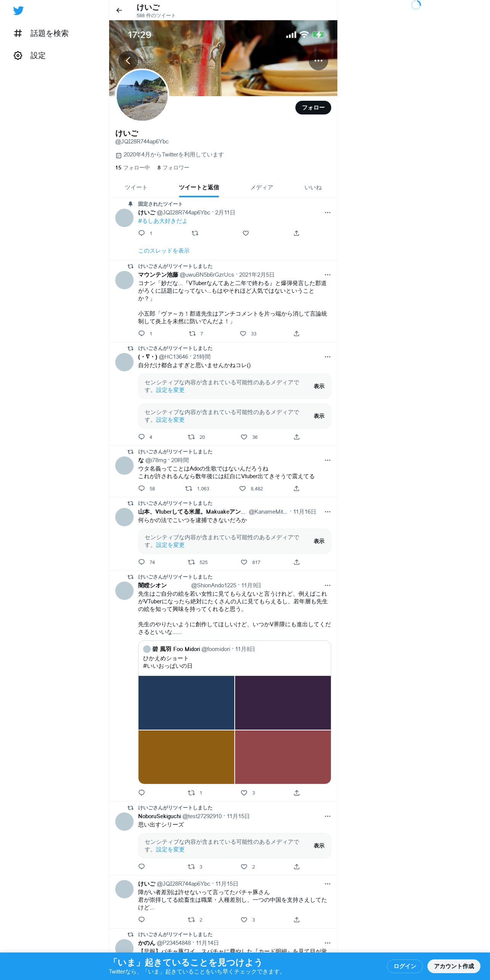Open more options on the pinned tweet
The image size is (490, 980).
click(327, 213)
